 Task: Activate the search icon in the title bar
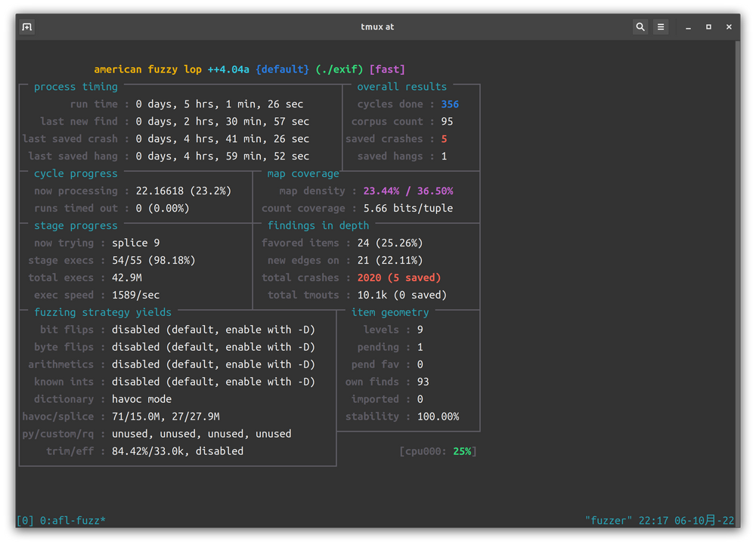click(640, 26)
